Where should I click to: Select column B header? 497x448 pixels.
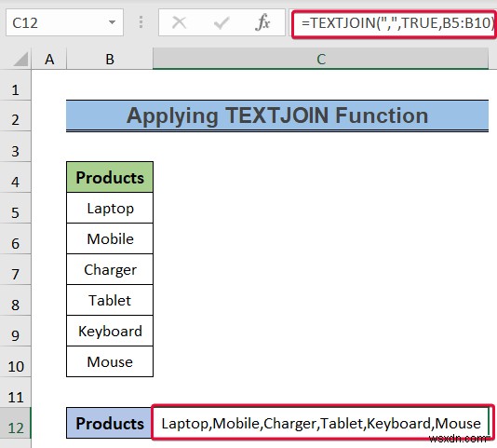110,59
